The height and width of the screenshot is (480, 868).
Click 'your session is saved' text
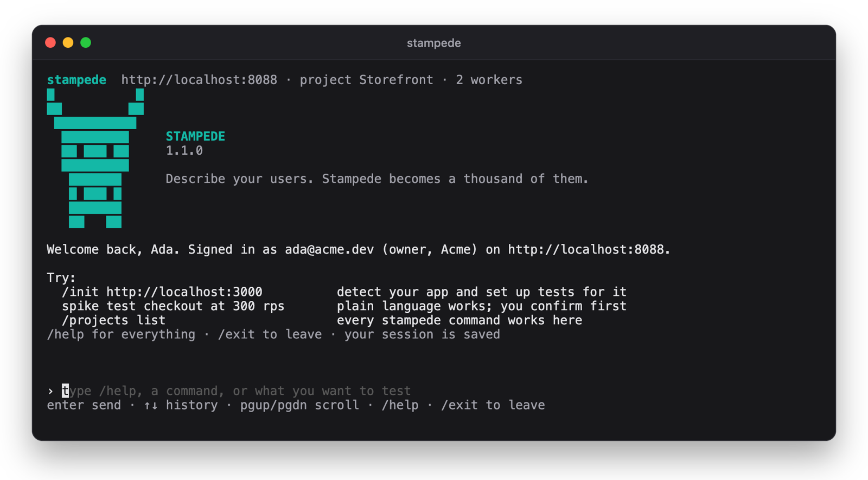pos(422,334)
